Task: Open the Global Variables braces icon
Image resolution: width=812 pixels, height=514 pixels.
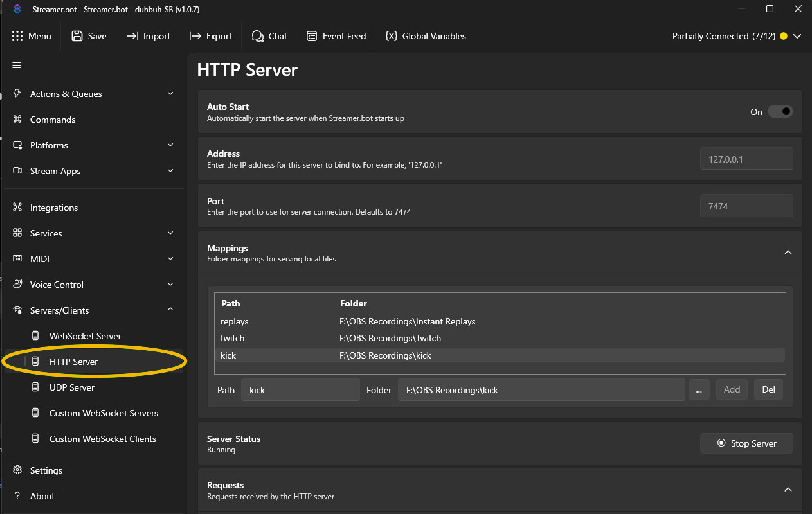Action: click(391, 36)
